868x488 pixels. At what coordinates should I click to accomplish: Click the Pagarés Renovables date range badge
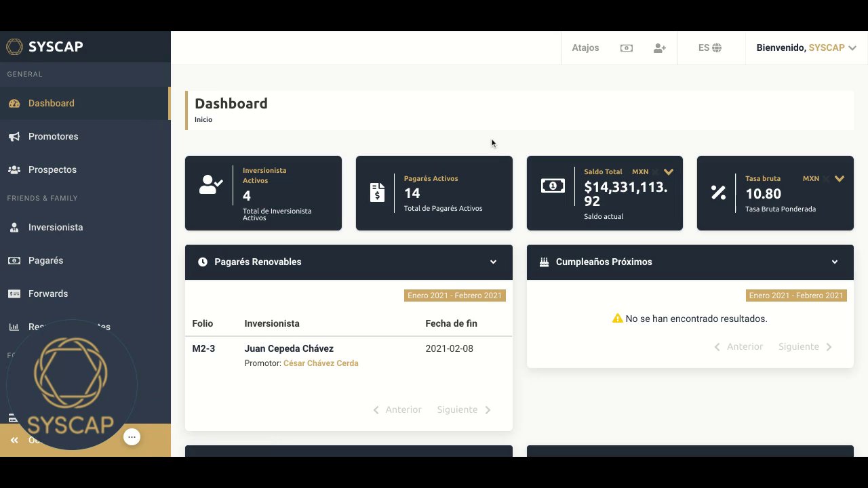tap(455, 296)
